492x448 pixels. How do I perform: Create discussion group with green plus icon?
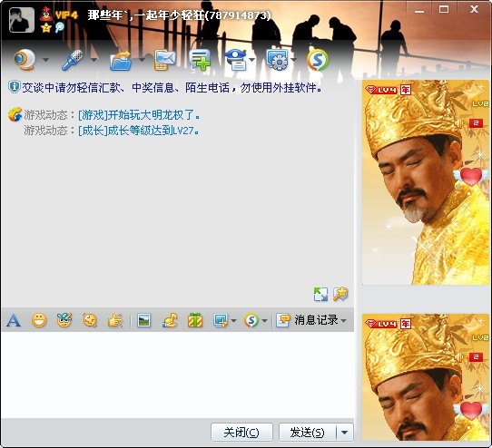[x=200, y=60]
